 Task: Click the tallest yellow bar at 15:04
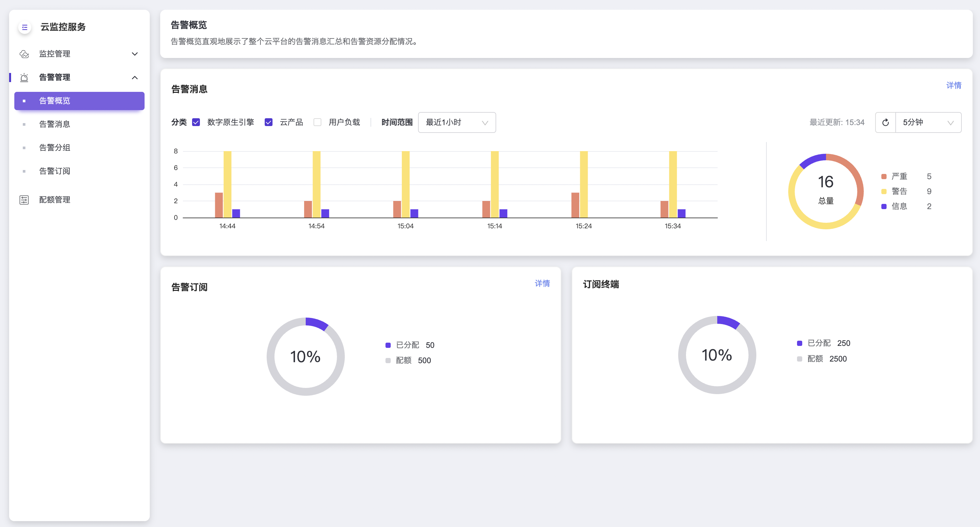(x=406, y=184)
